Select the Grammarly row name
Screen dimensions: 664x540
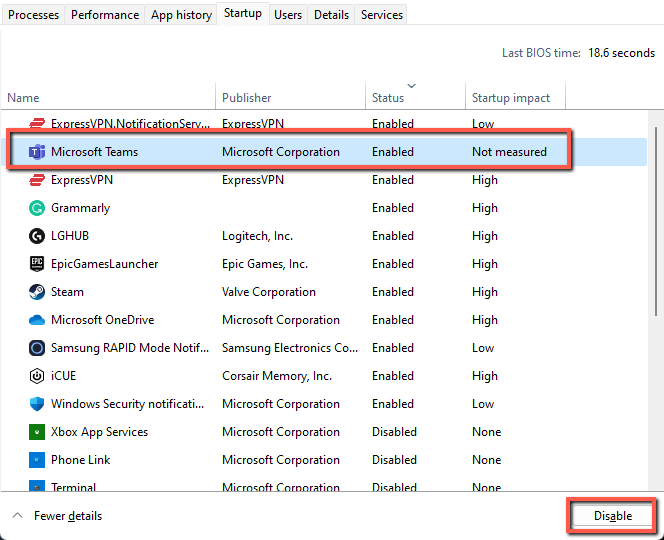[80, 208]
